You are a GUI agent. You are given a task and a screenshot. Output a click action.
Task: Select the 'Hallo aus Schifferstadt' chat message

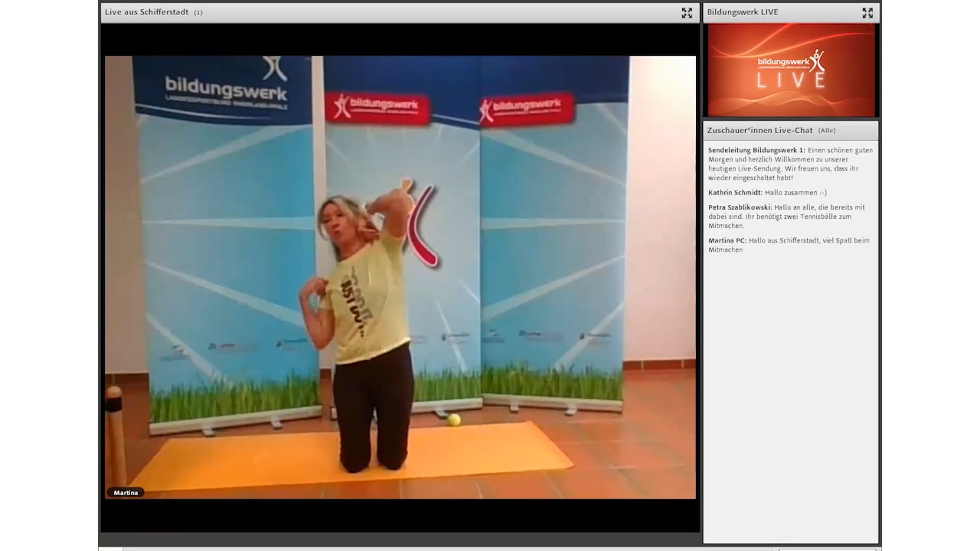click(x=808, y=241)
